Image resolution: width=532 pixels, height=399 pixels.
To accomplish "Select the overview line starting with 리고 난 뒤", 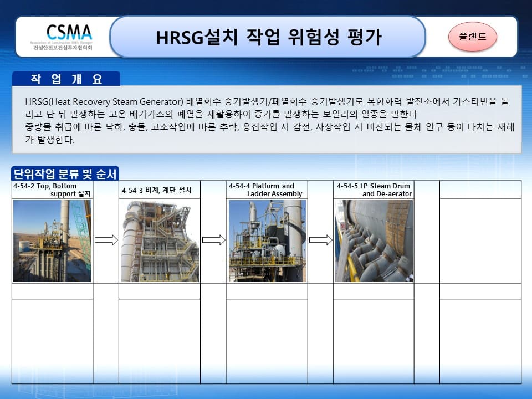I will pyautogui.click(x=221, y=114).
